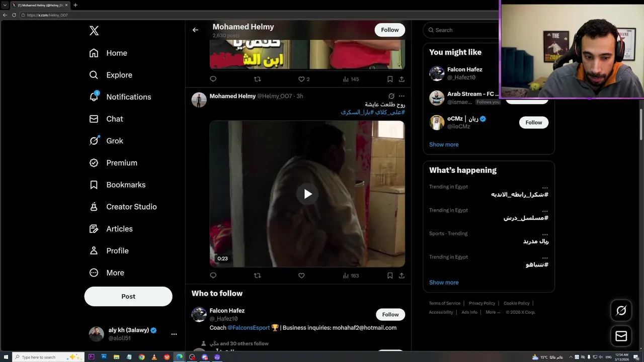644x362 pixels.
Task: Open the Terms of Service link
Action: point(445,303)
